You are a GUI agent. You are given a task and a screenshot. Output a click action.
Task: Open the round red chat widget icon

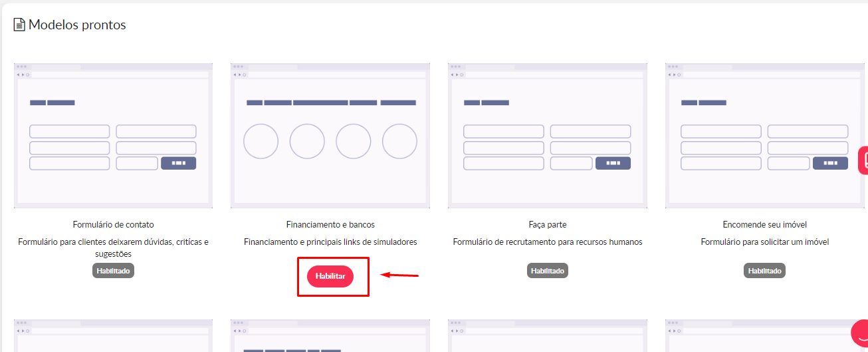coord(861,332)
